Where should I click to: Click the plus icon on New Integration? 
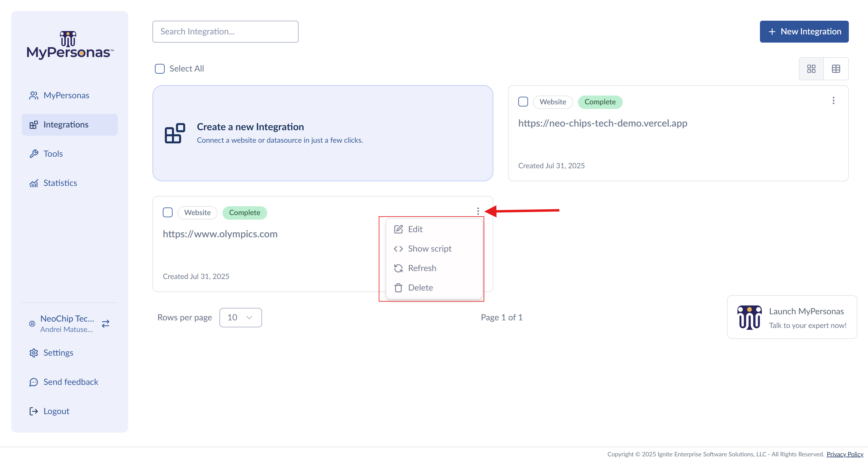(772, 32)
